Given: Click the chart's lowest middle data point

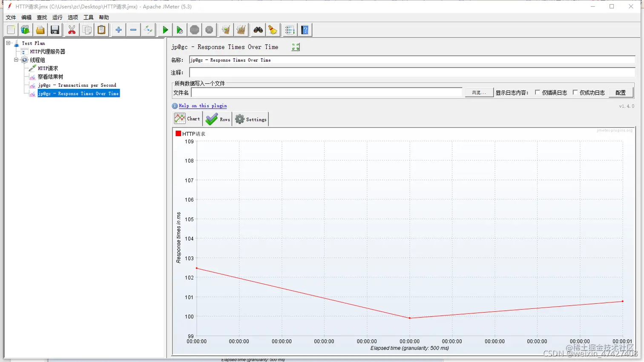Looking at the screenshot, I should tap(410, 318).
